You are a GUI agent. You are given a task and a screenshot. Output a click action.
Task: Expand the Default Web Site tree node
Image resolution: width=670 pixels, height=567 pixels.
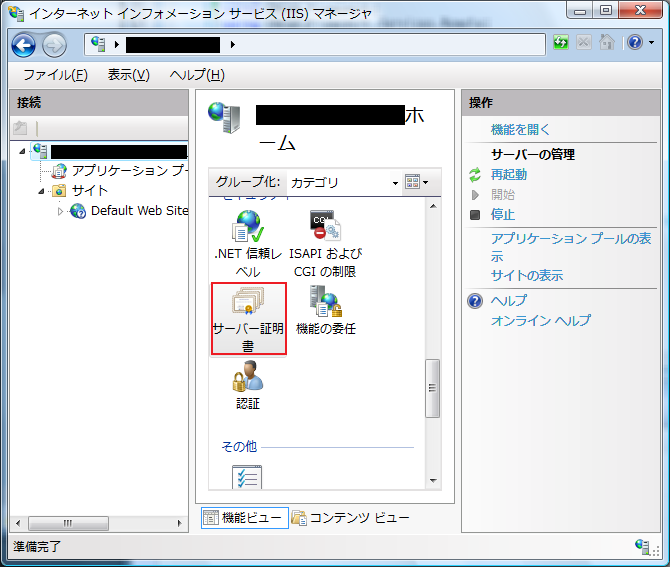pos(60,211)
